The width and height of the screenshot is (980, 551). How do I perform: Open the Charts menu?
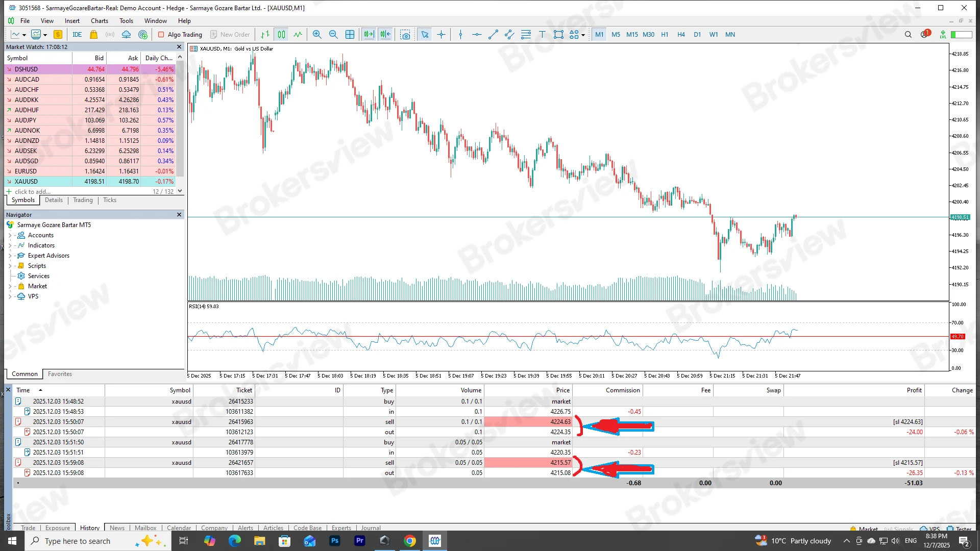coord(99,21)
